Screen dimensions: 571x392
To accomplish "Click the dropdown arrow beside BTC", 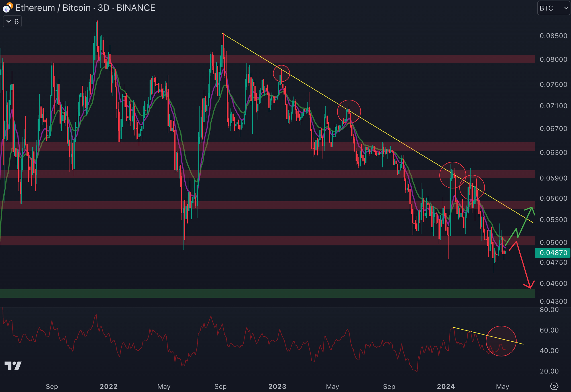I will coord(566,8).
